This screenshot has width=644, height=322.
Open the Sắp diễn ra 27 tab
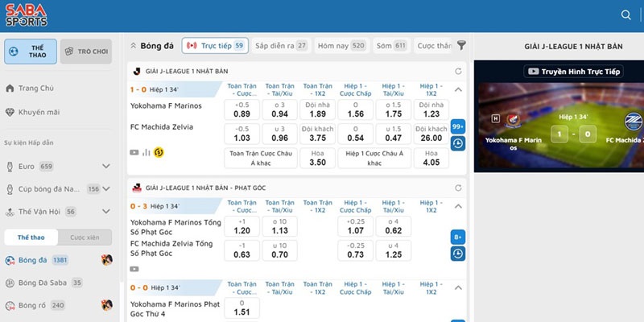pos(281,46)
